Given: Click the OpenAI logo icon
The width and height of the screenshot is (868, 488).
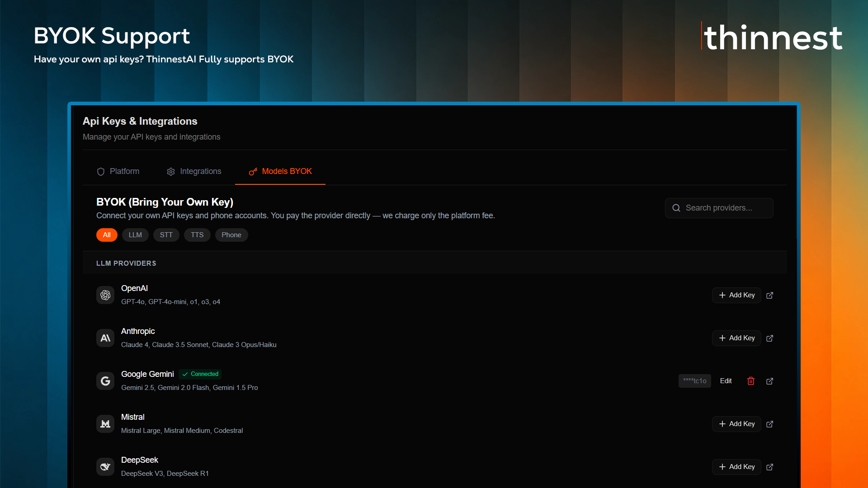Looking at the screenshot, I should pos(105,295).
